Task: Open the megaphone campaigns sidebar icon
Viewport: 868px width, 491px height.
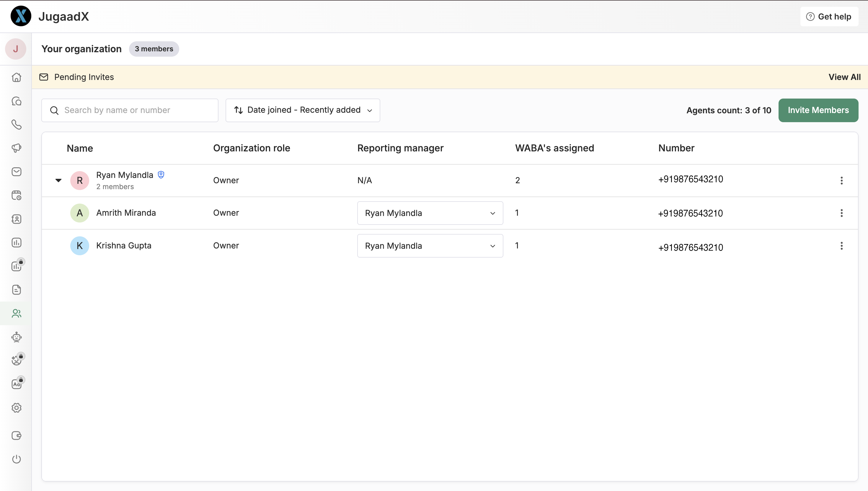Action: [x=16, y=148]
